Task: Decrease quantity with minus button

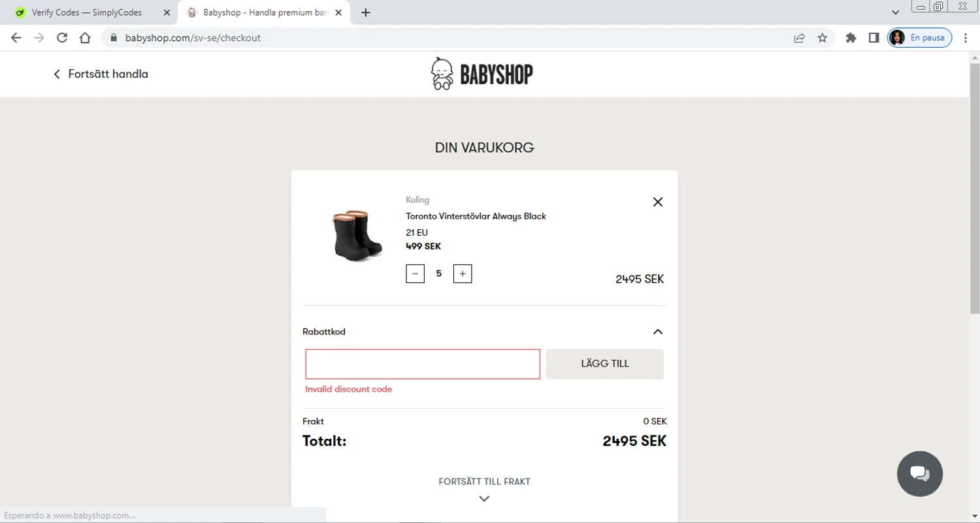Action: 415,274
